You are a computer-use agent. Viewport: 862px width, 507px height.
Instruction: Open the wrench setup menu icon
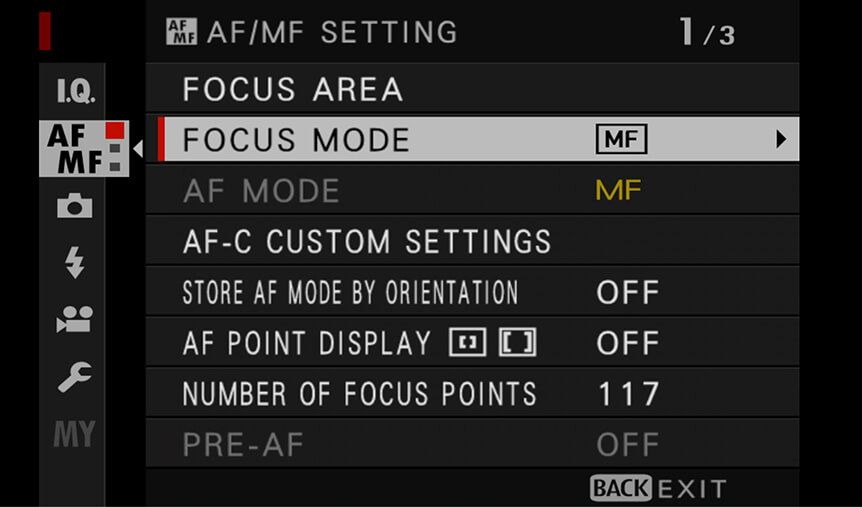coord(74,377)
